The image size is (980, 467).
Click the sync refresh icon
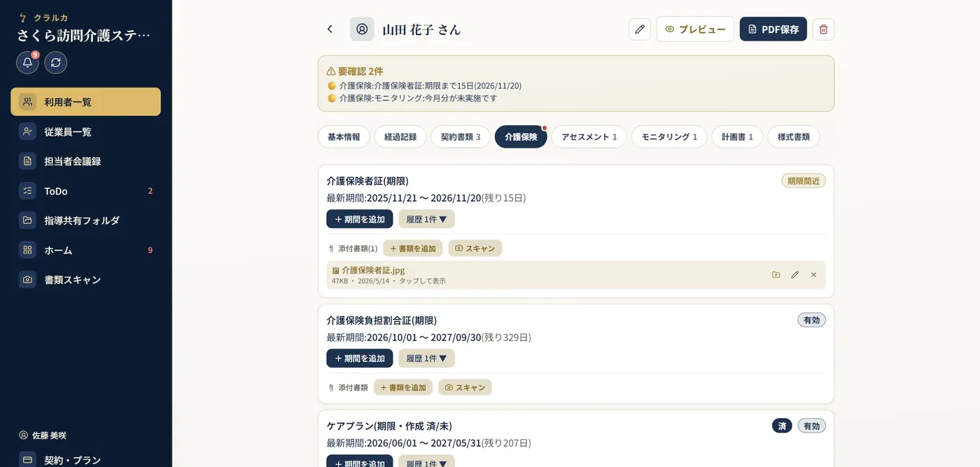56,62
